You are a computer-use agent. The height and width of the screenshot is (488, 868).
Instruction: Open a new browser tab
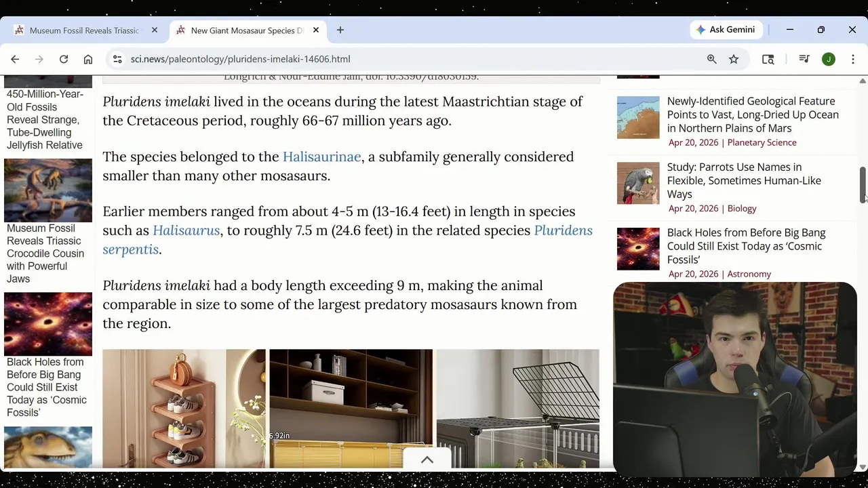coord(340,30)
